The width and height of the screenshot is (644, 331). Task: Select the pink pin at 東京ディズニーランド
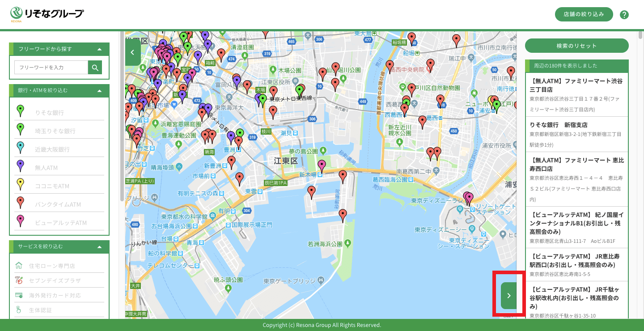(x=468, y=199)
